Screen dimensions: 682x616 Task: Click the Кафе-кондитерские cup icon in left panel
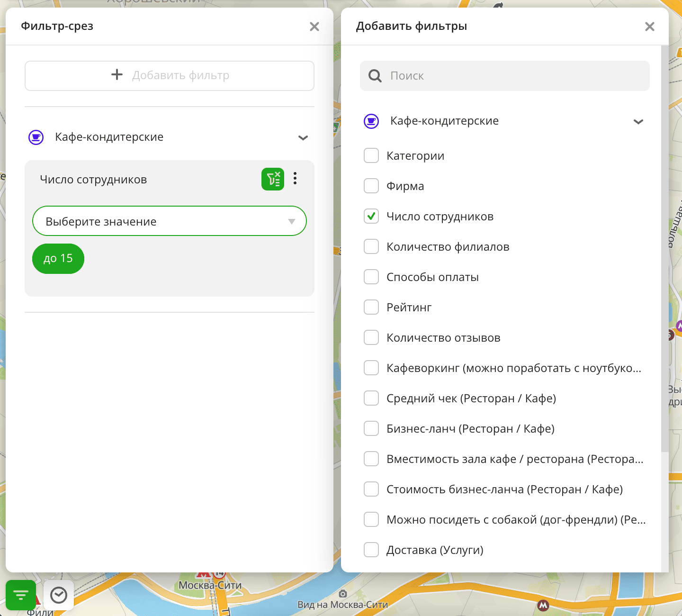click(x=36, y=137)
